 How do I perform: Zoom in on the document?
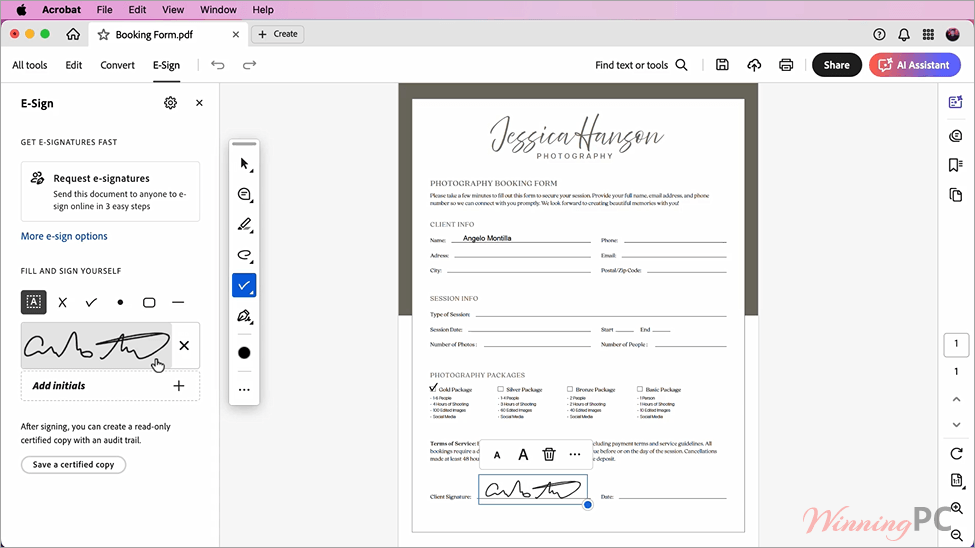(956, 508)
